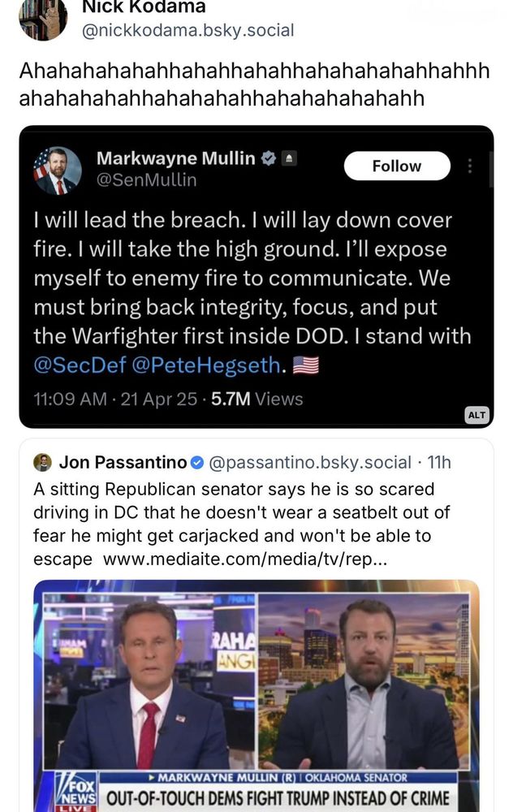Click Markwayne Mullin's profile picture
This screenshot has height=812, width=513.
point(58,171)
